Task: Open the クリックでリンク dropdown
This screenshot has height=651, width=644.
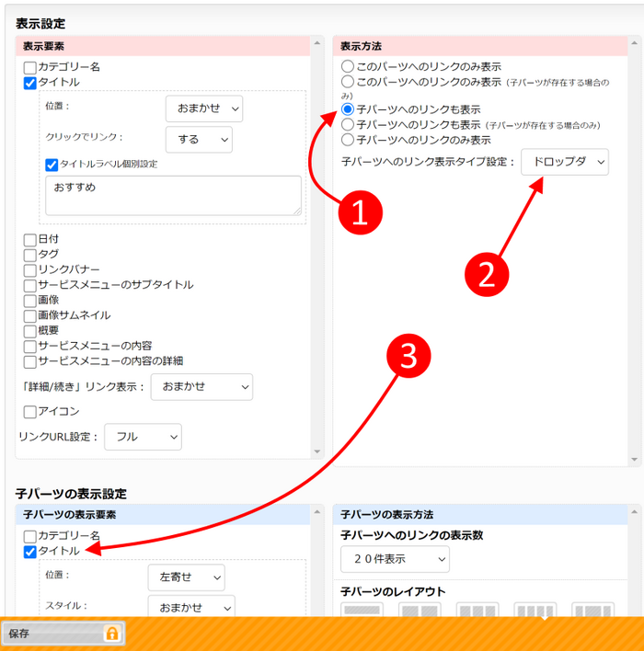Action: point(199,140)
